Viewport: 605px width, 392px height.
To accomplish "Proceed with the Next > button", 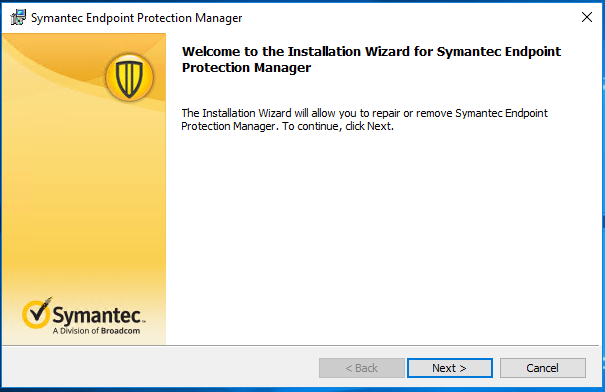I will (450, 368).
